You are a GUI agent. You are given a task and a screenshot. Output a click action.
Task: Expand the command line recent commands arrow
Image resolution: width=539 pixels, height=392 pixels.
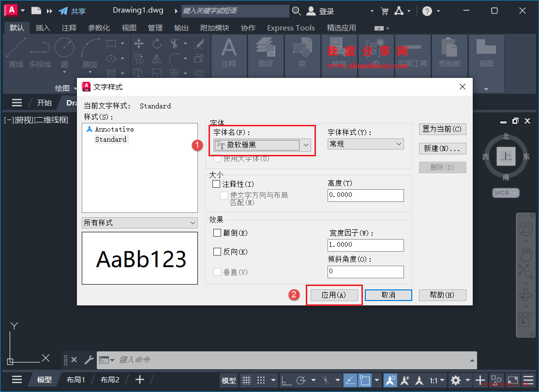[x=472, y=361]
